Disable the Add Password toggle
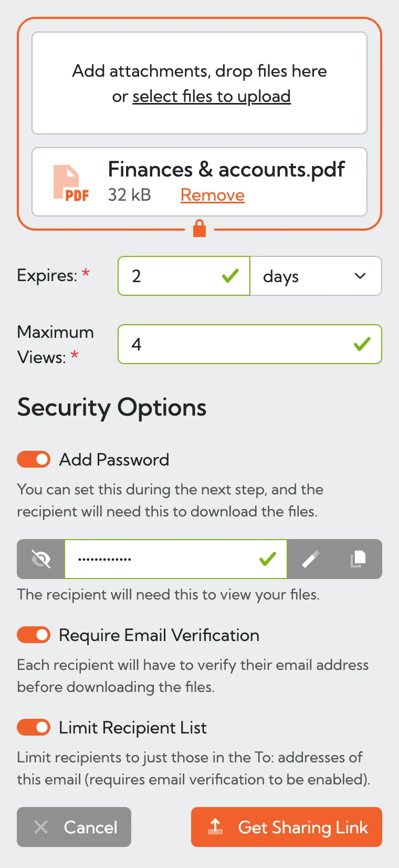 33,459
